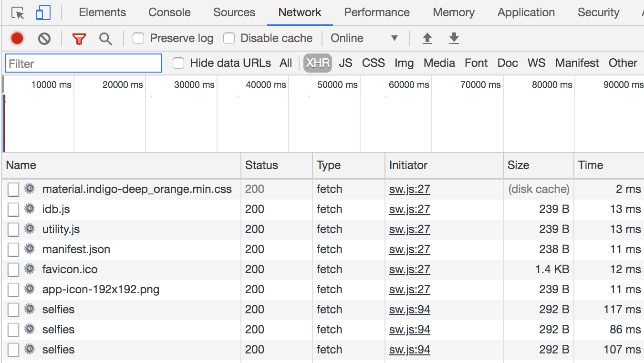Switch to the Console tab
The height and width of the screenshot is (363, 644).
(169, 12)
